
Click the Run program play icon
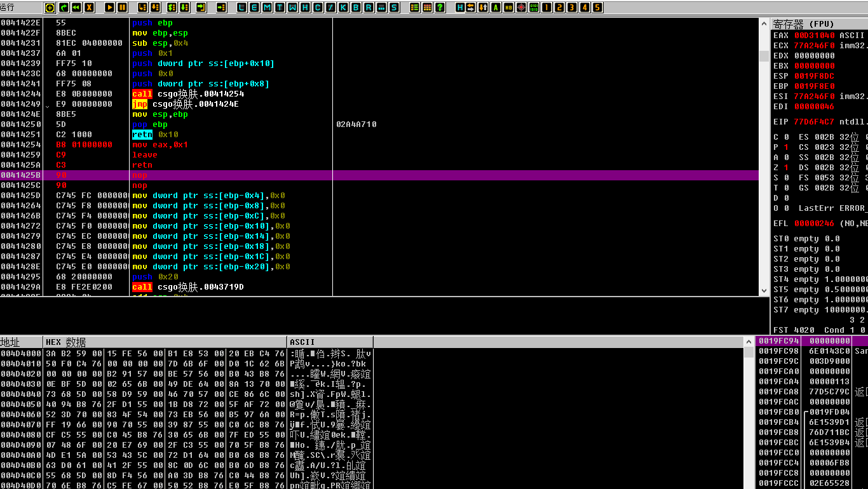[x=109, y=8]
